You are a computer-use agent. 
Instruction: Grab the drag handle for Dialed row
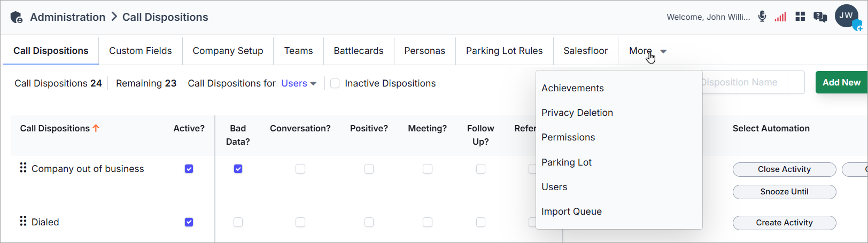23,221
